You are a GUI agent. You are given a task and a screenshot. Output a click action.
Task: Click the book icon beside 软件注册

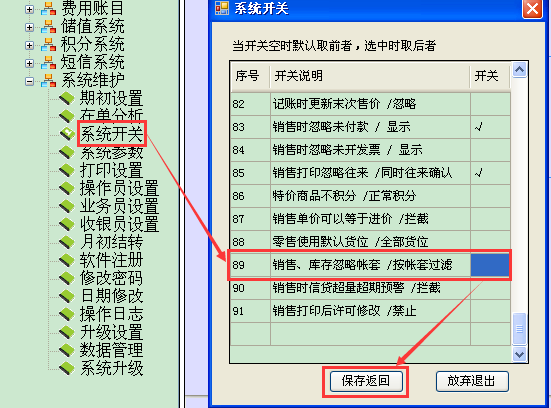66,260
